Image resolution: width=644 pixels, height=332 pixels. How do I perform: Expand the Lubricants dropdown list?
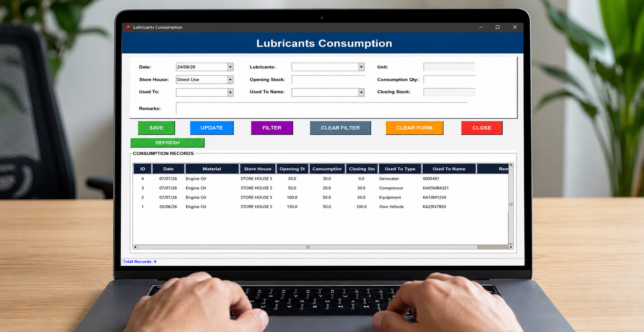point(361,67)
